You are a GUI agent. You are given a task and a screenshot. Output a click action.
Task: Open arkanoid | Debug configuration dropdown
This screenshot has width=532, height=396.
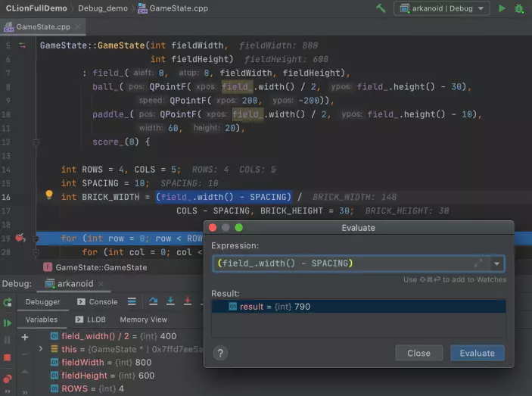[441, 8]
